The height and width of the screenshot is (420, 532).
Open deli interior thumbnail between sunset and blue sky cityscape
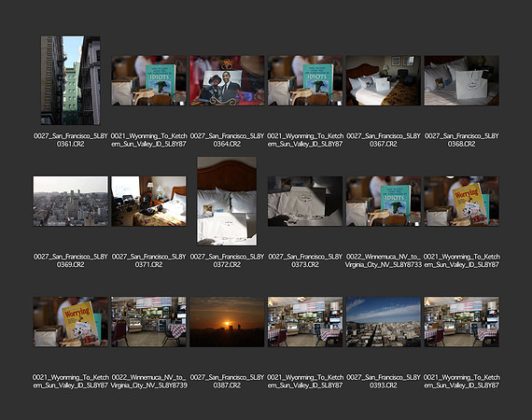tap(305, 322)
